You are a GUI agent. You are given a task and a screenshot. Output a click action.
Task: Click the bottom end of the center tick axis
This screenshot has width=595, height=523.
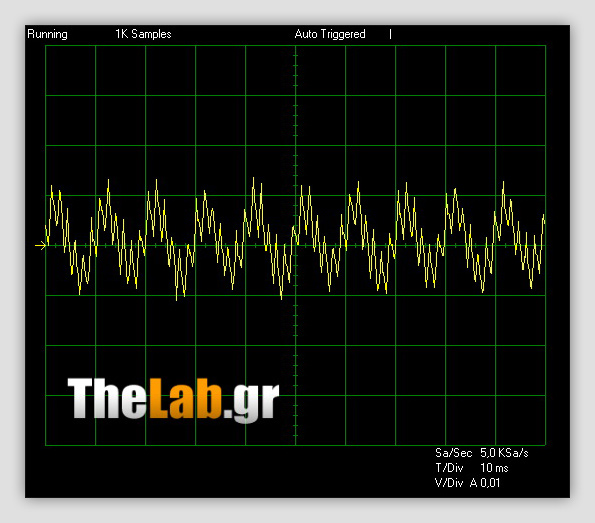click(x=296, y=445)
